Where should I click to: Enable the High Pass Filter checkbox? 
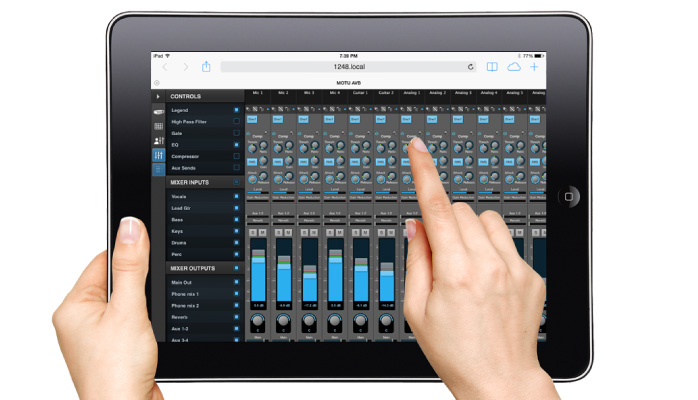[x=236, y=121]
